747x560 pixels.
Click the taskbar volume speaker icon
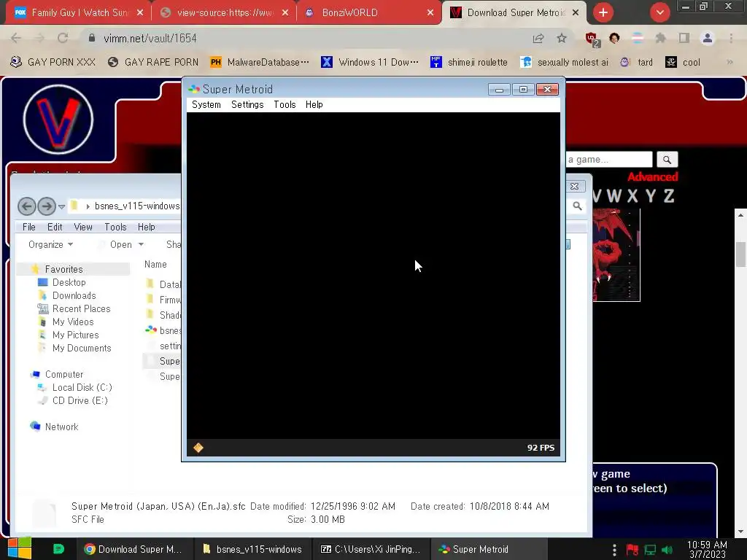(x=667, y=550)
